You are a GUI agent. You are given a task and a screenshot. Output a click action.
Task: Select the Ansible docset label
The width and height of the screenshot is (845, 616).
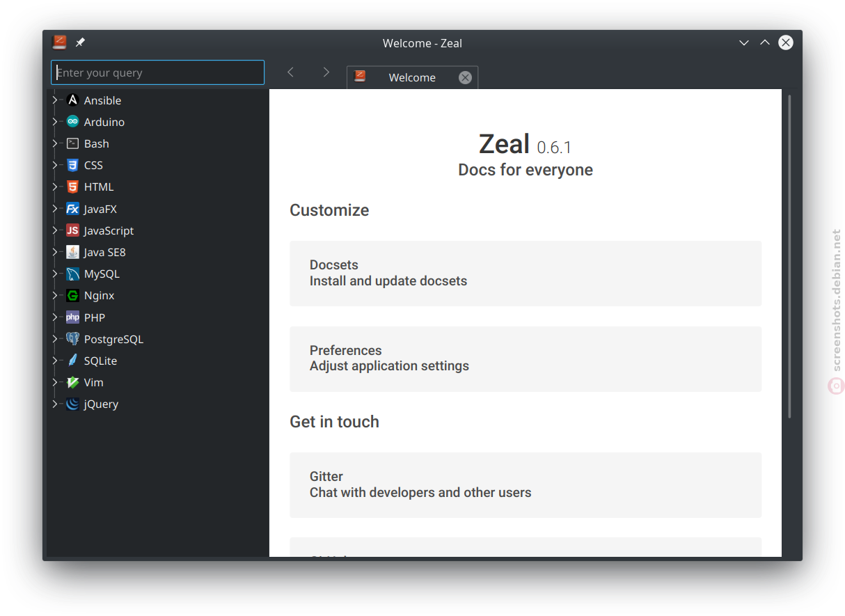(103, 100)
